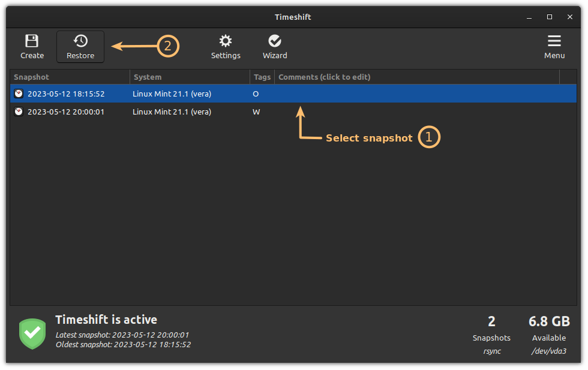Close the Timeshift window
Image resolution: width=588 pixels, height=370 pixels.
click(x=569, y=17)
